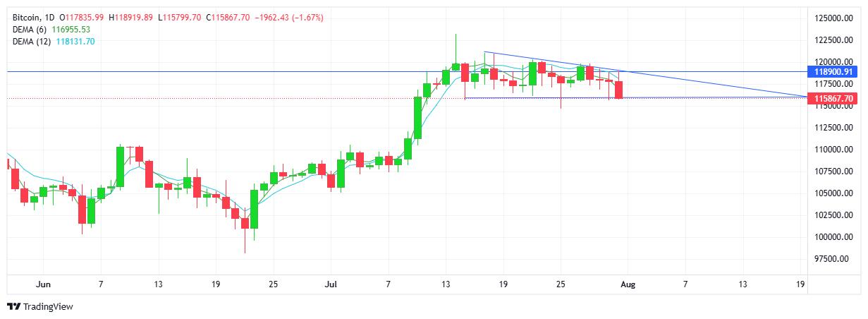
Task: Click the red 115867.70 price label
Action: tap(833, 99)
